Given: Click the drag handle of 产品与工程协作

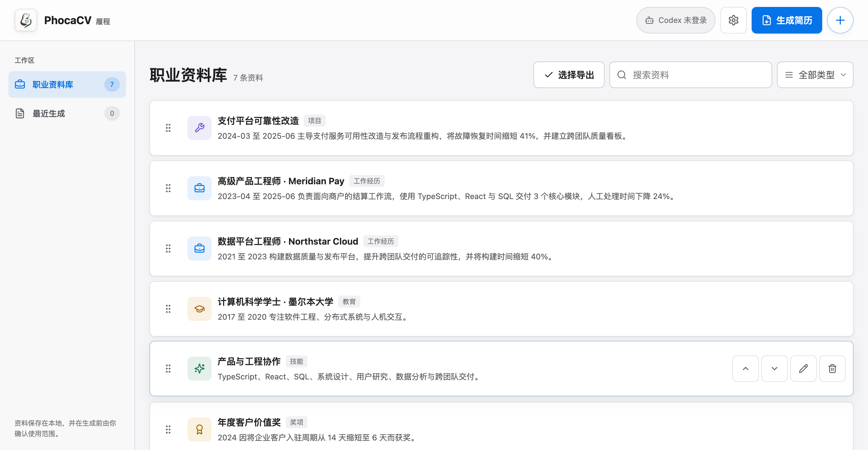Looking at the screenshot, I should click(x=168, y=369).
